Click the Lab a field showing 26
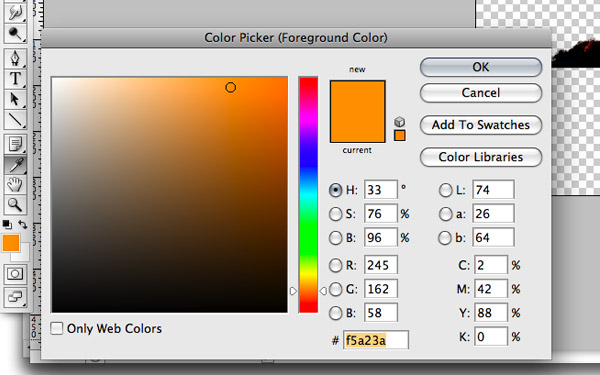This screenshot has width=600, height=375. click(493, 214)
